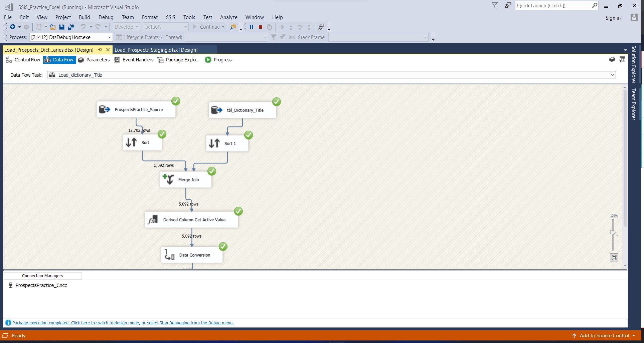Switch to the Control Flow tab
The height and width of the screenshot is (343, 644).
pos(23,60)
